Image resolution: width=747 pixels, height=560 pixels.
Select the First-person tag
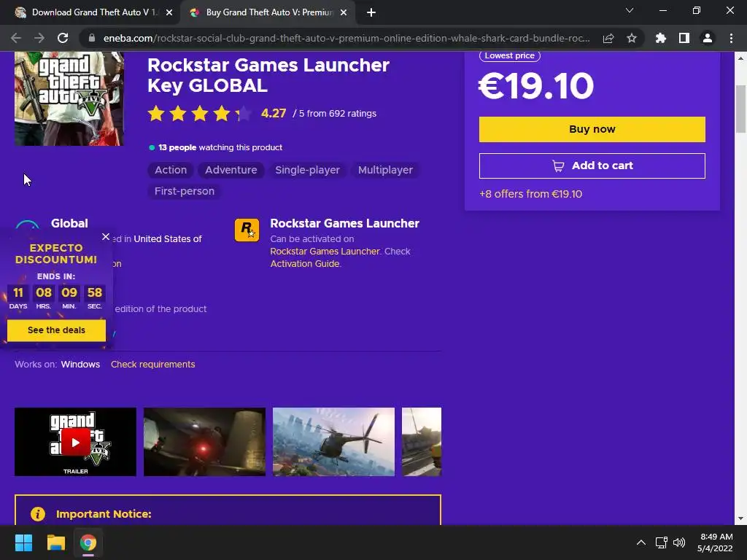(185, 191)
